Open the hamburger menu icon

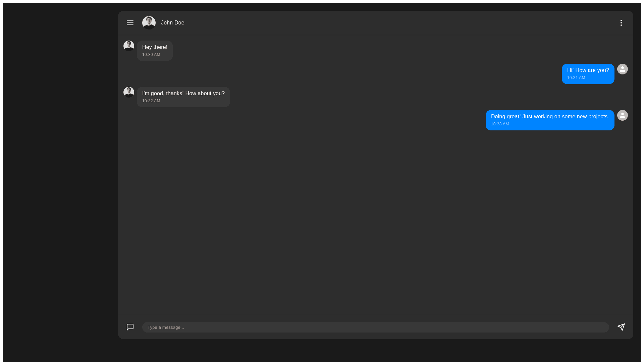[x=130, y=23]
